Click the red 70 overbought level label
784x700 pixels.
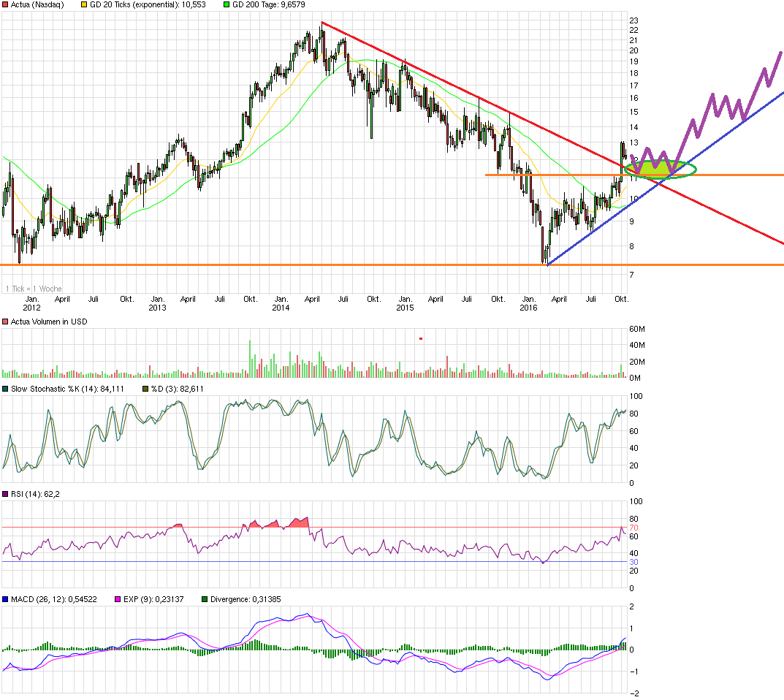click(633, 527)
